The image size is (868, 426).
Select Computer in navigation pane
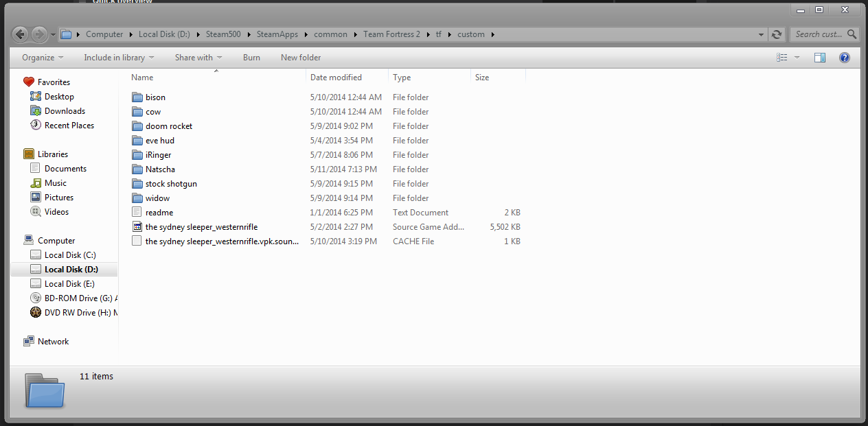pos(49,241)
